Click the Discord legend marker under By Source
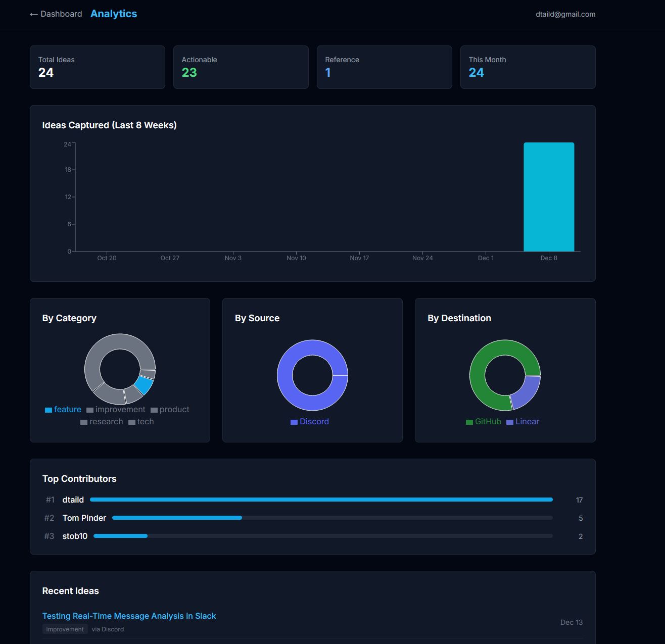 (294, 422)
